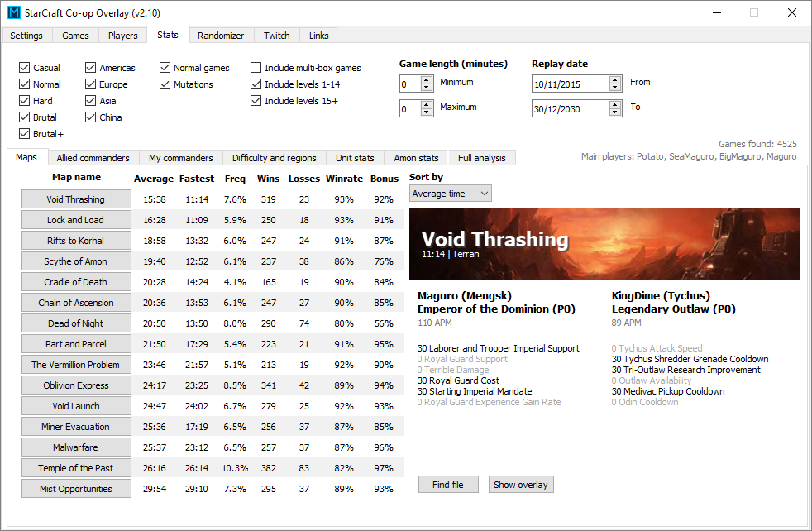Open the Full analysis sub-tab
This screenshot has height=531, width=812.
coord(481,158)
